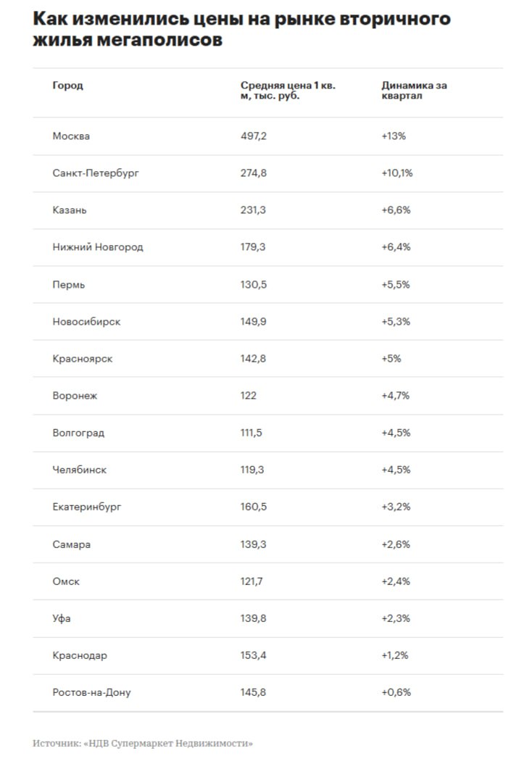
Task: Click the Екатеринбург city cell
Action: (87, 507)
